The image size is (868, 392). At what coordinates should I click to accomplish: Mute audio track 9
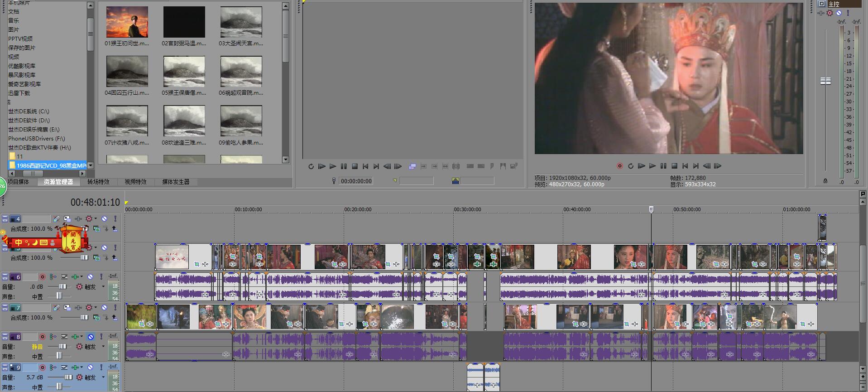pos(90,367)
